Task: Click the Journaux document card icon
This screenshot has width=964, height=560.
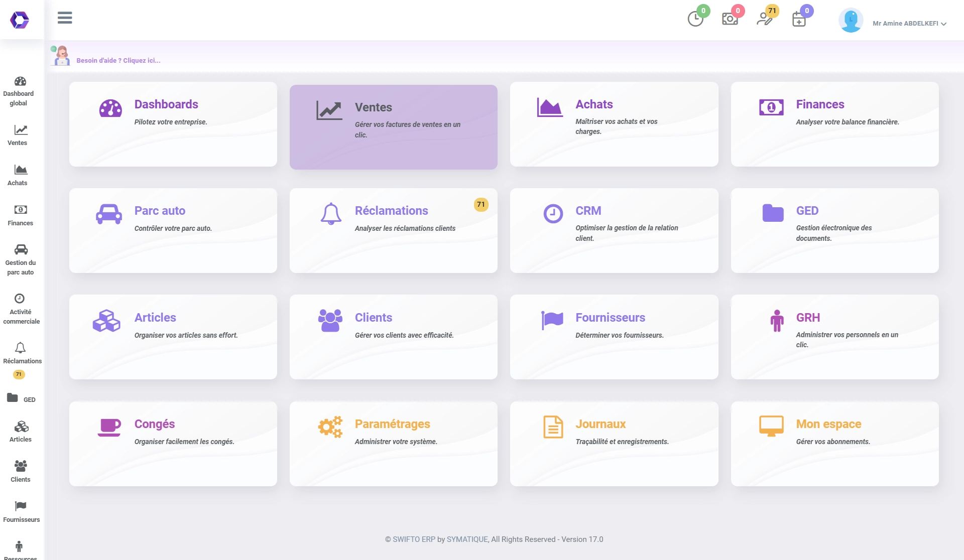Action: click(x=553, y=427)
